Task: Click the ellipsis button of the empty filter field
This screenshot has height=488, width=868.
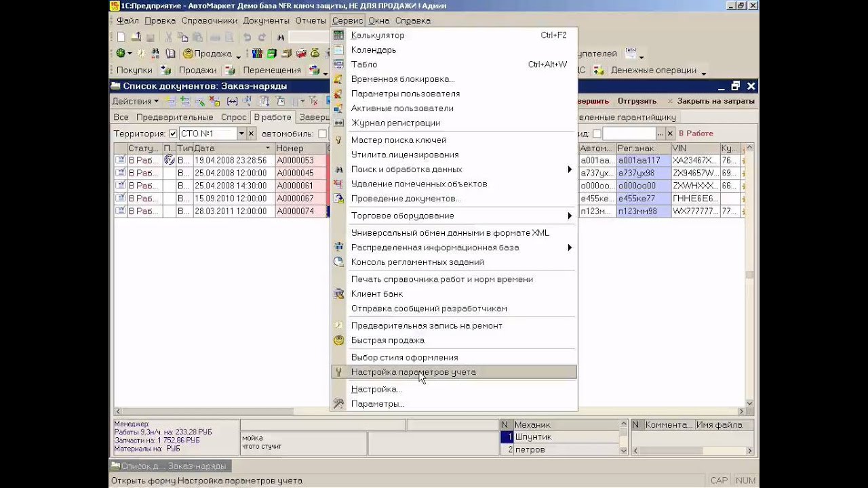Action: pos(660,134)
